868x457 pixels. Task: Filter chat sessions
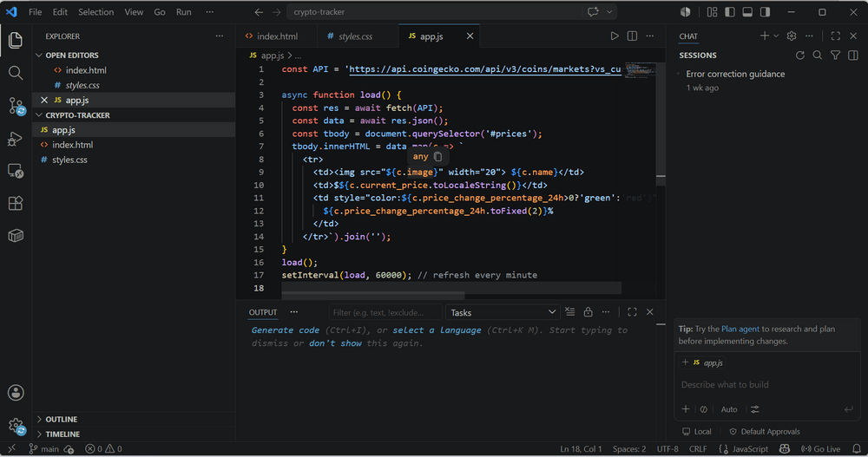click(835, 55)
